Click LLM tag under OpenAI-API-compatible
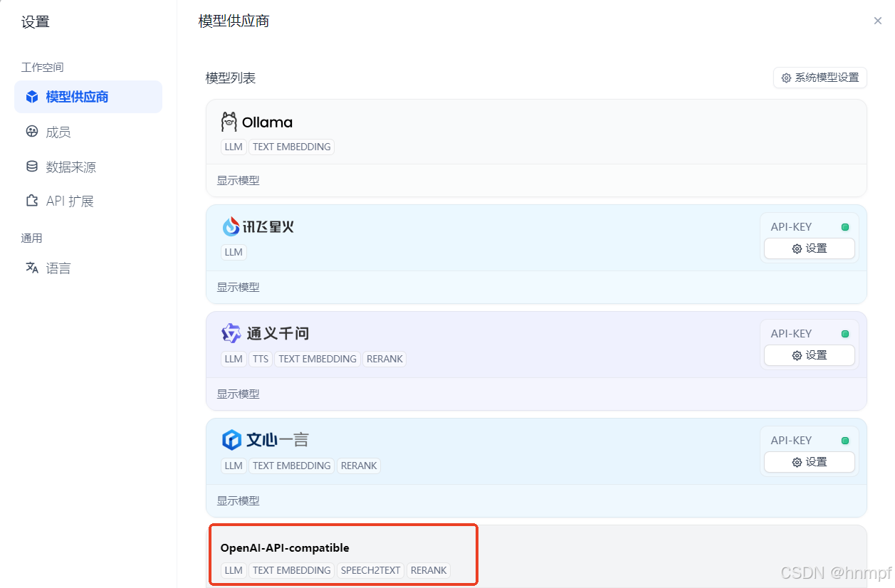Screen dimensions: 895x588 (x=234, y=570)
